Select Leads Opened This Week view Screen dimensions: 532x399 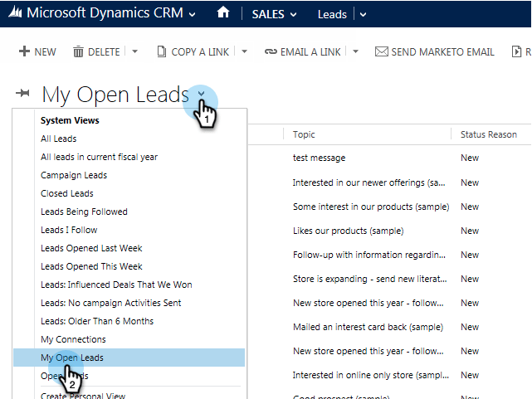tap(91, 266)
